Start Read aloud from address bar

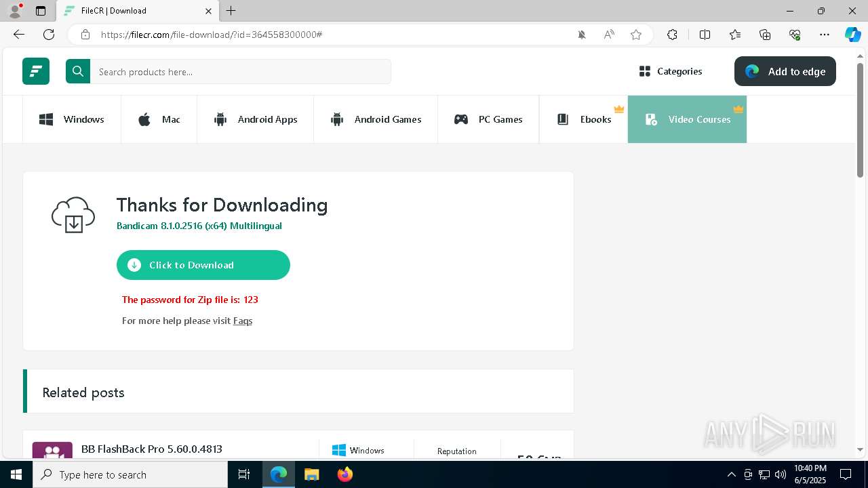point(609,35)
